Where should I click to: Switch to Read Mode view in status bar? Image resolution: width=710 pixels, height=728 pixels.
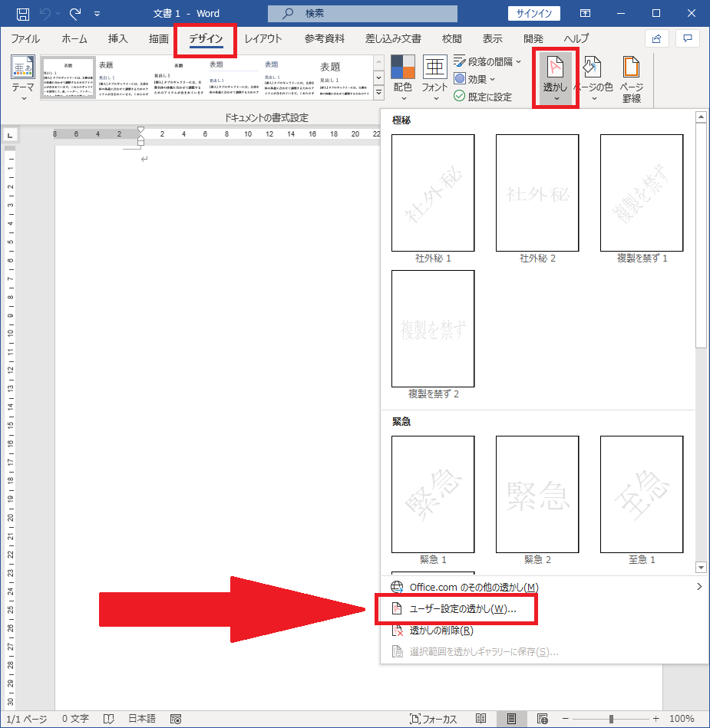point(481,719)
